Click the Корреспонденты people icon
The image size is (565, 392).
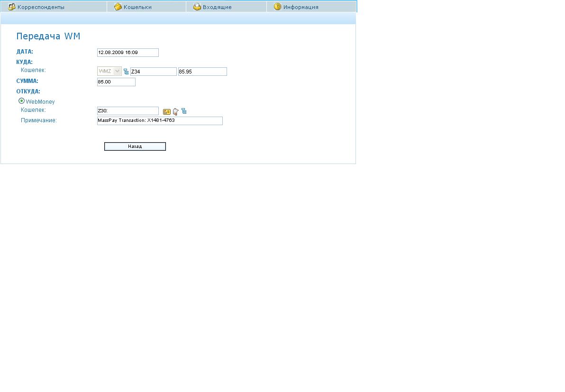(11, 7)
